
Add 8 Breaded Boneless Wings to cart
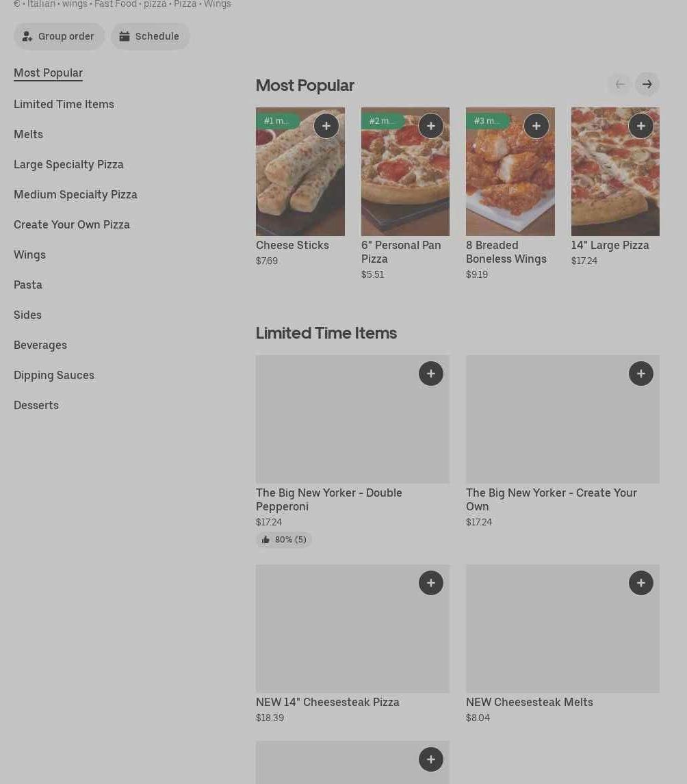pos(536,126)
